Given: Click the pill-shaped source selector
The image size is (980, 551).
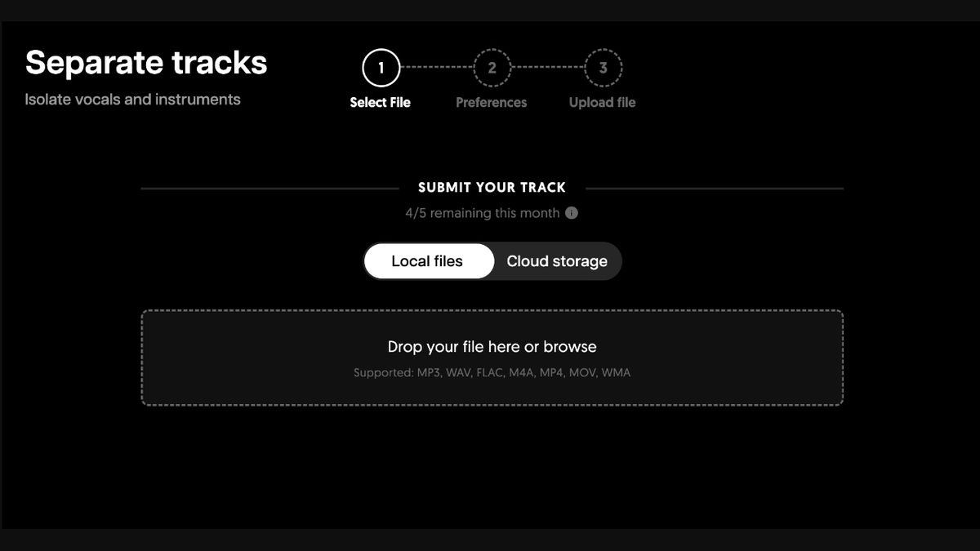Looking at the screenshot, I should pyautogui.click(x=492, y=260).
